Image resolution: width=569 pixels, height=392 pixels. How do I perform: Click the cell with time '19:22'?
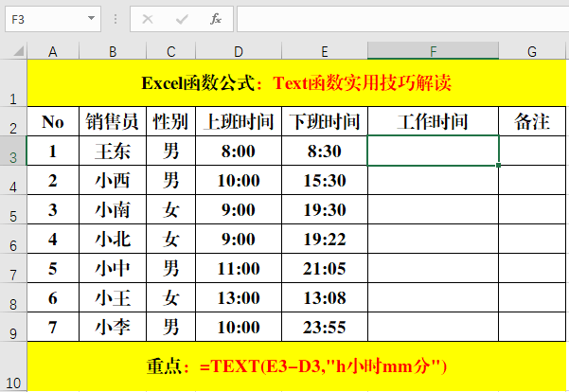pyautogui.click(x=325, y=239)
